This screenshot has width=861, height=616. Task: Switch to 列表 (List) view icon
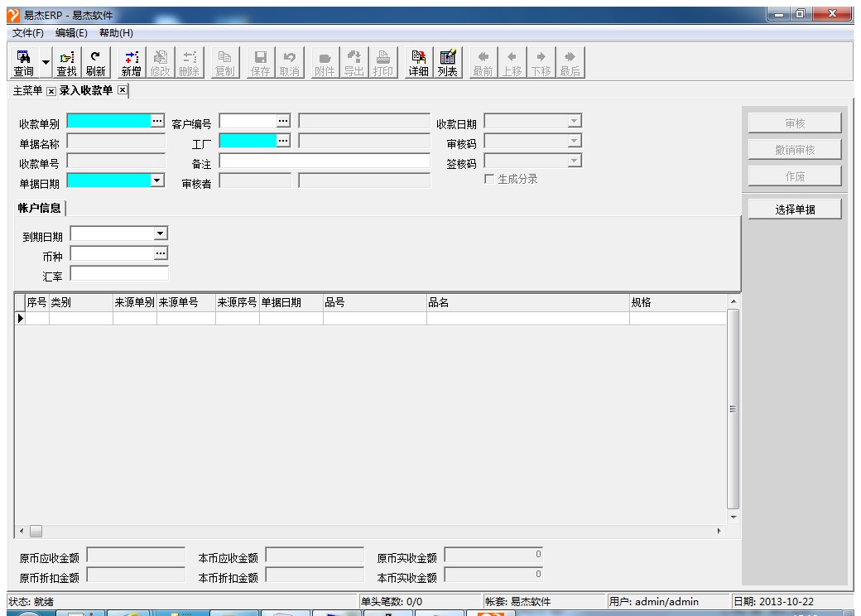[x=448, y=63]
